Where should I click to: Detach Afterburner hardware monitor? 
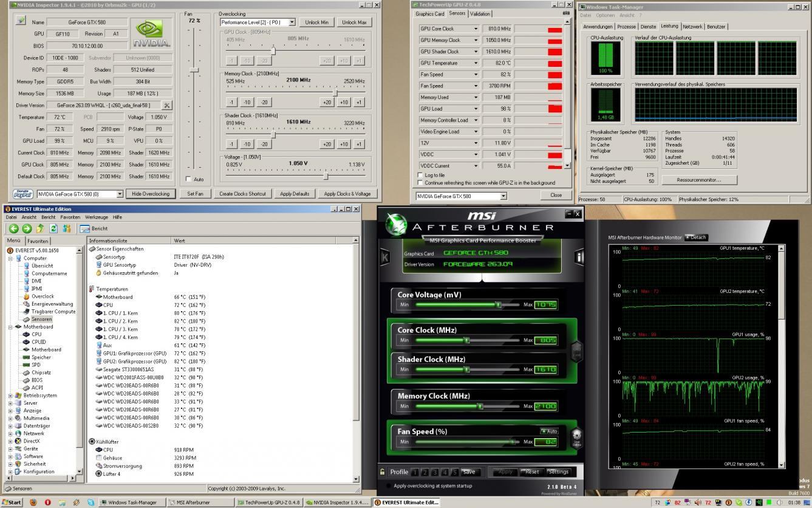697,238
